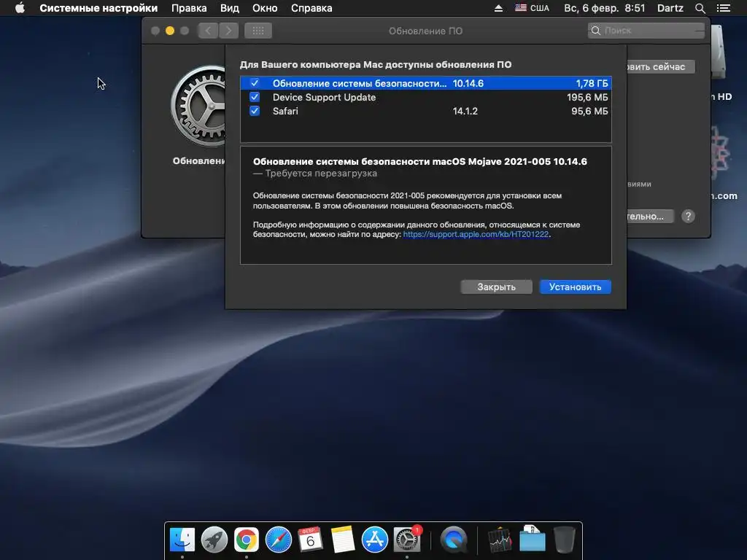Open the Правка menu
This screenshot has height=560, width=747.
pos(189,8)
